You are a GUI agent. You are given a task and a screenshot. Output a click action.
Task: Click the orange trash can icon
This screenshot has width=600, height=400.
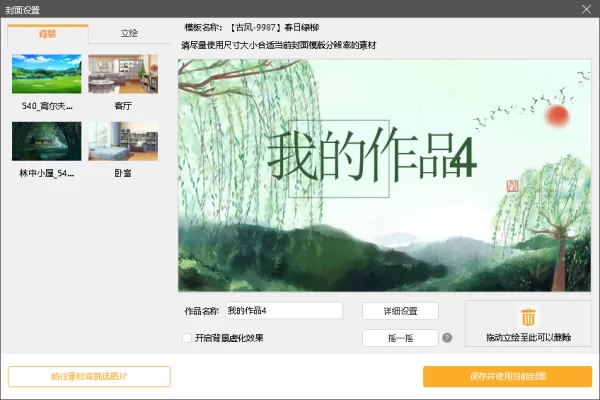pyautogui.click(x=528, y=317)
